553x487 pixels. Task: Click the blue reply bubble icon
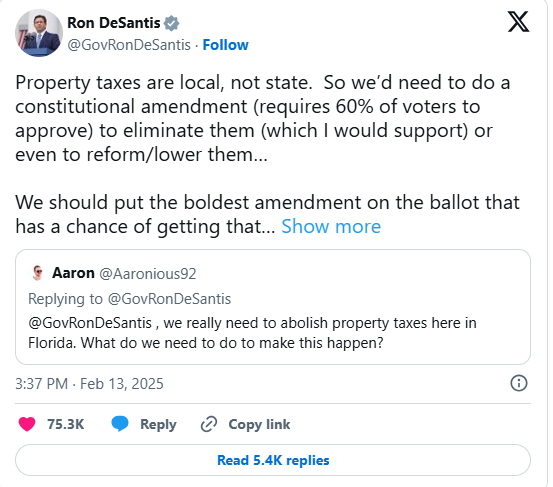click(120, 424)
